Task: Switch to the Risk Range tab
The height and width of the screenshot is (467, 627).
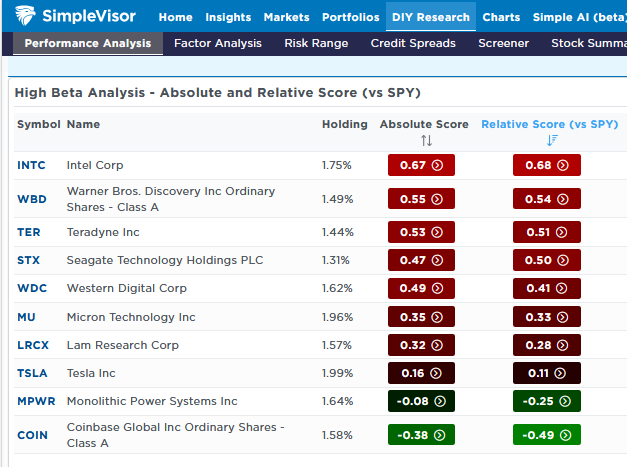Action: pyautogui.click(x=316, y=43)
